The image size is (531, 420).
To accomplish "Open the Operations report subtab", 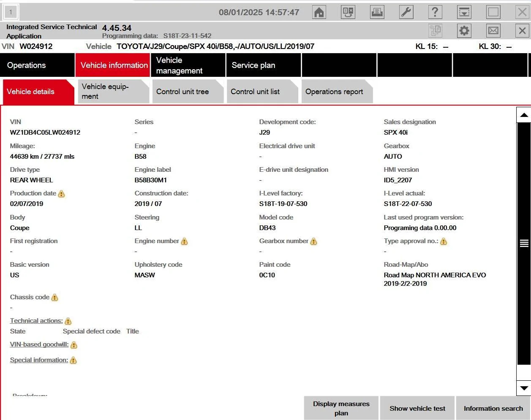I will (337, 92).
